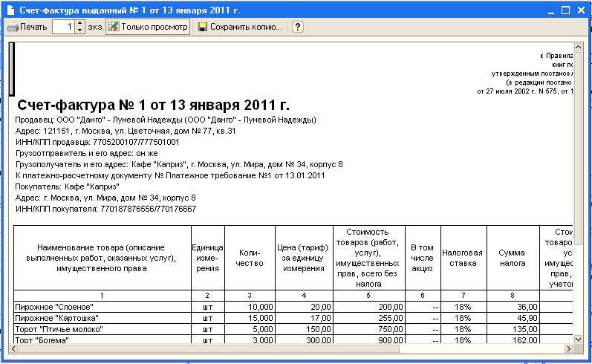
Task: Click the Печать printer icon
Action: (x=12, y=27)
